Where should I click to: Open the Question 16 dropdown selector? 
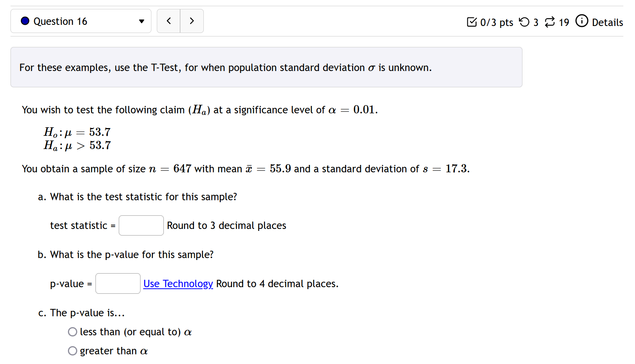click(81, 21)
